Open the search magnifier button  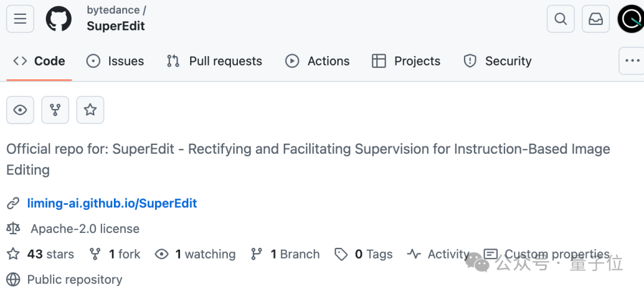561,19
